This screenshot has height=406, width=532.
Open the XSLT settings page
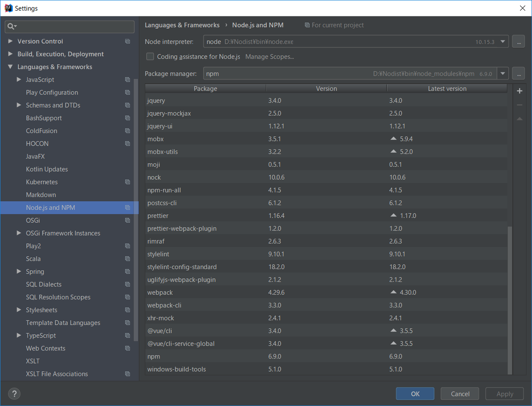[x=33, y=361]
